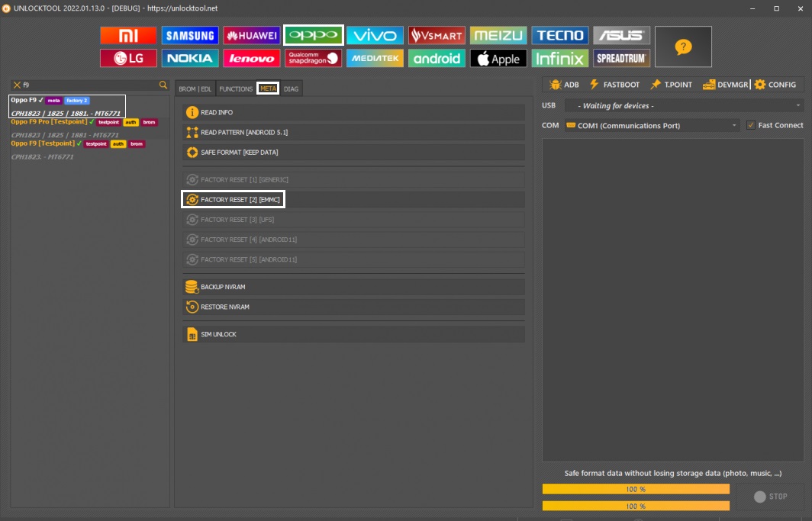Select the Spreadtrum brand logo
This screenshot has height=521, width=812.
point(621,58)
